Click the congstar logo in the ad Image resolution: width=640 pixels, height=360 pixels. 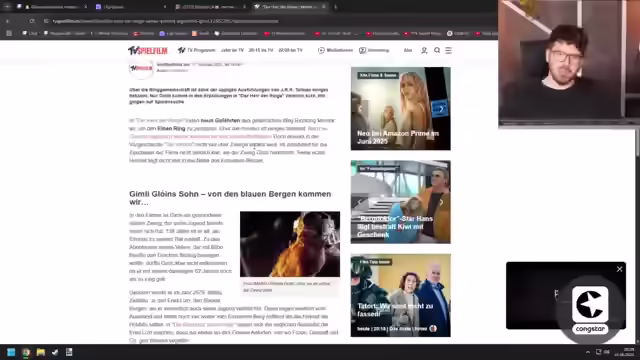pyautogui.click(x=590, y=309)
